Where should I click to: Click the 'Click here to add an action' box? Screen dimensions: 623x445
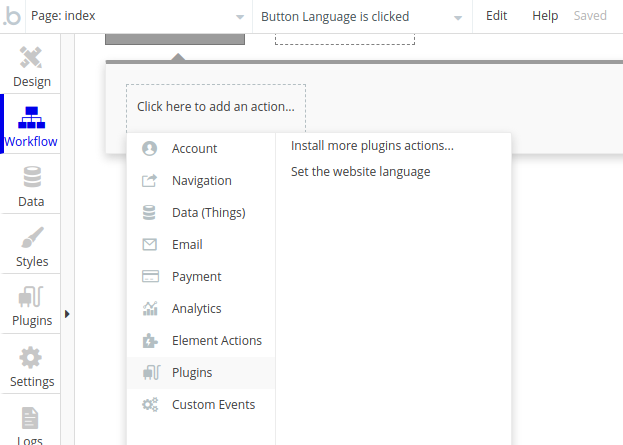[216, 107]
